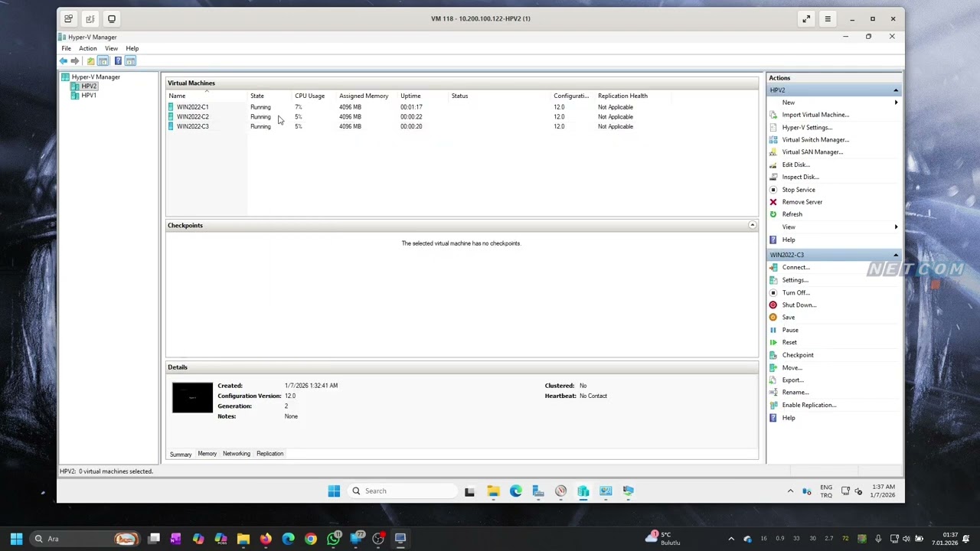Collapse the HPV2 actions group
The image size is (980, 551).
[x=896, y=90]
